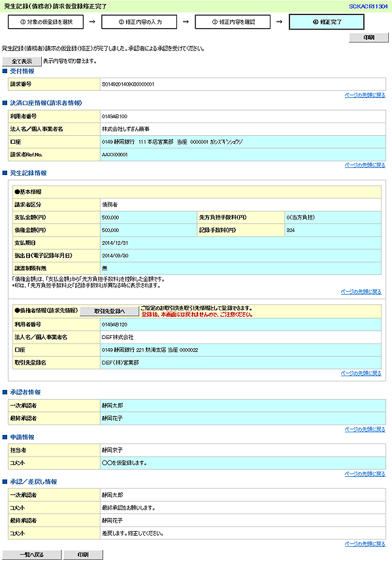Select step ① 対象の仮登録を選択
The width and height of the screenshot is (392, 565).
point(46,22)
